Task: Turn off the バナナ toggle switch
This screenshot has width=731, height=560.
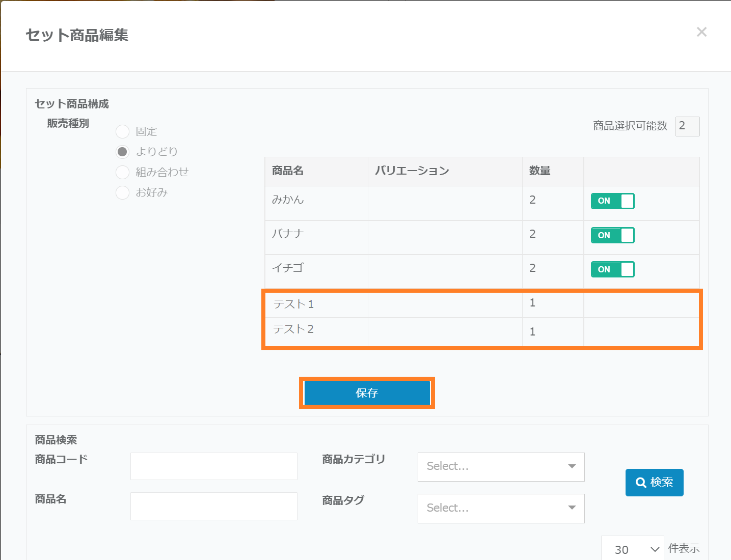Action: pyautogui.click(x=612, y=235)
